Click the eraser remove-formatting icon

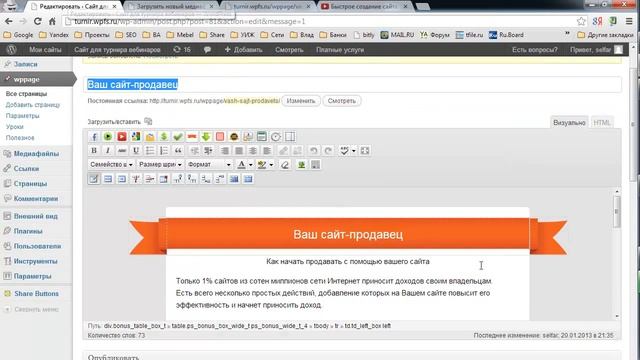click(285, 164)
